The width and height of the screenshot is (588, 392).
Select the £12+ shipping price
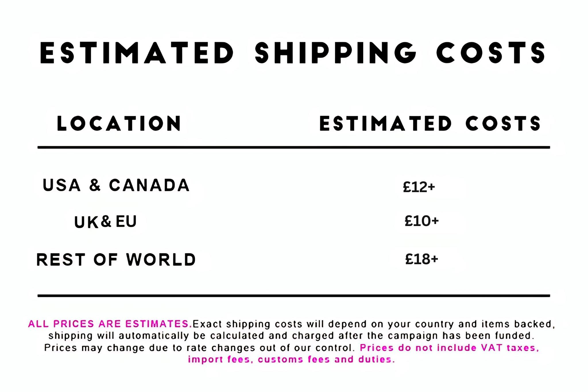(x=419, y=187)
